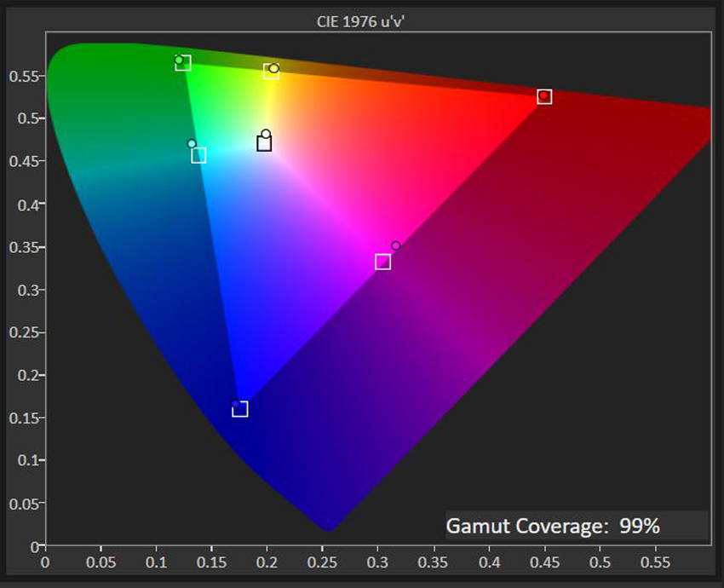Click the measured white point circle
The width and height of the screenshot is (724, 588).
(x=267, y=135)
